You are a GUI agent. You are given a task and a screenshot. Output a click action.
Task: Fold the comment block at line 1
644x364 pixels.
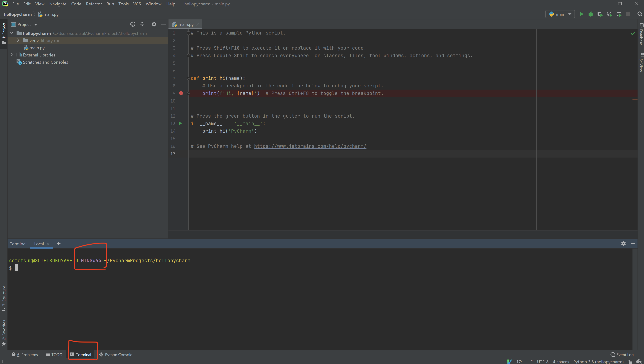click(189, 33)
